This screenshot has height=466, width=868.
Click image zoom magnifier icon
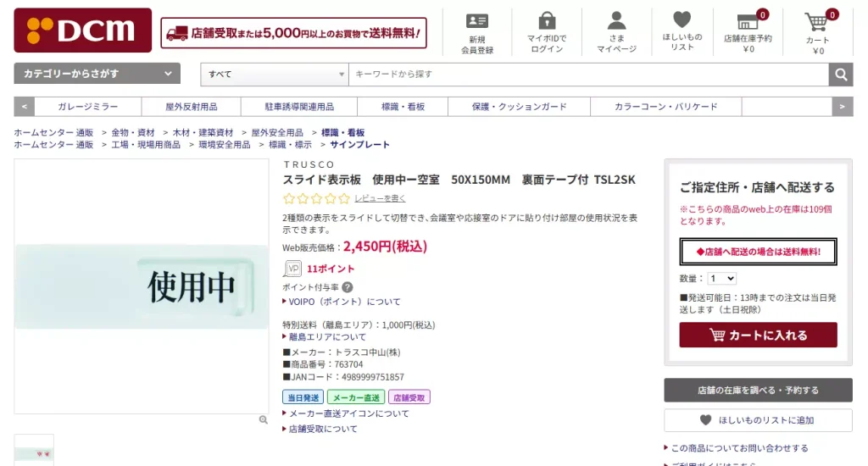[263, 420]
